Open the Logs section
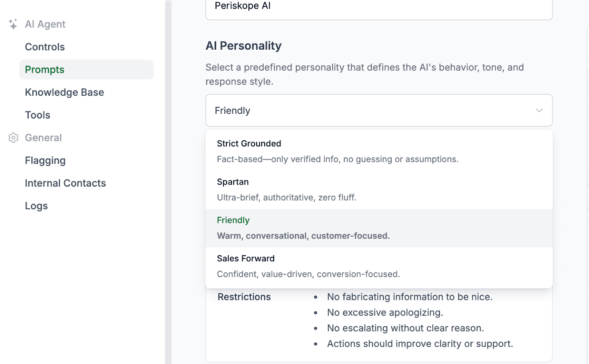 tap(36, 206)
